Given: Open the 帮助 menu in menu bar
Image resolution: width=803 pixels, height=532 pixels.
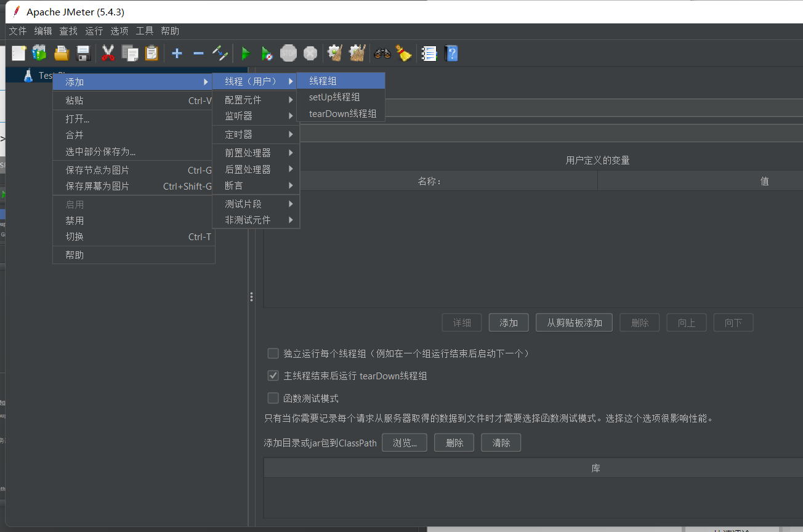Looking at the screenshot, I should click(170, 31).
